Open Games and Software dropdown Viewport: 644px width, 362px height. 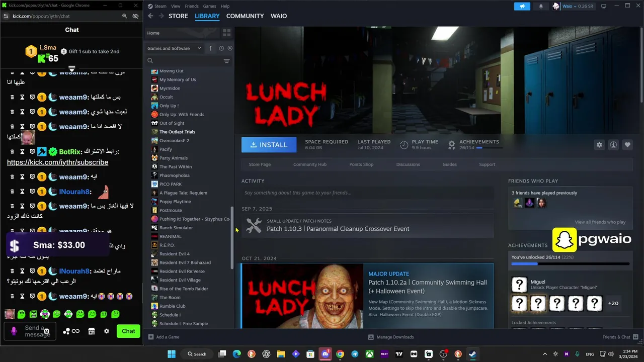174,48
